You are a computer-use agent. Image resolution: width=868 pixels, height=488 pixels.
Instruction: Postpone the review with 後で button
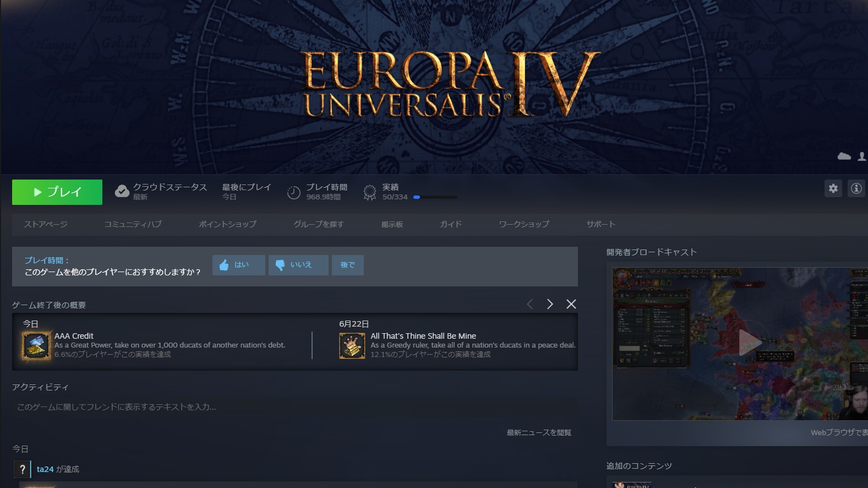point(347,265)
